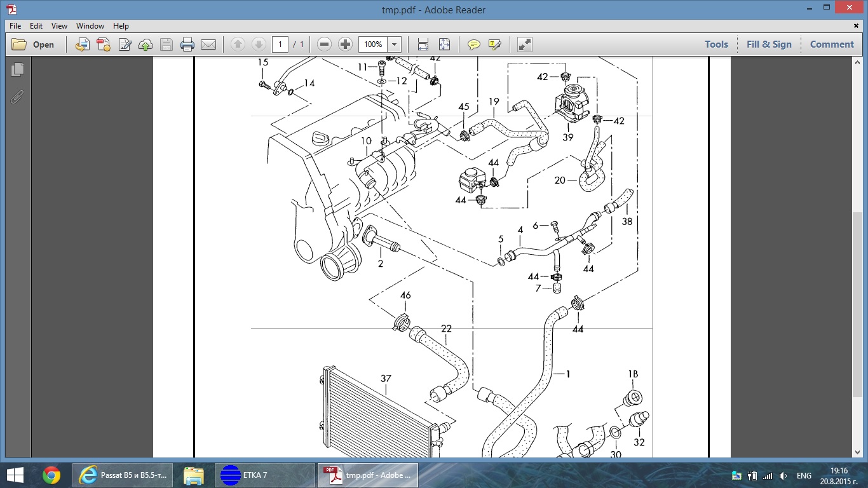This screenshot has width=868, height=488.
Task: Open the View menu
Action: click(x=59, y=26)
